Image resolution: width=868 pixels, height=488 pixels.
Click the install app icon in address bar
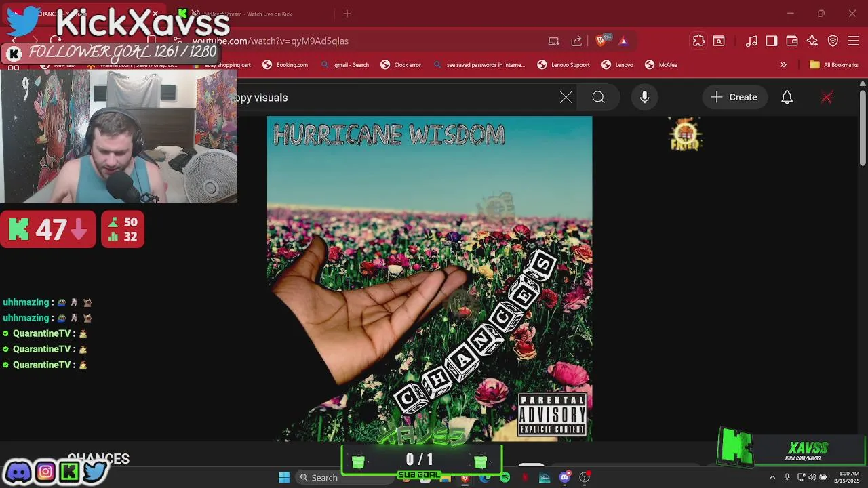554,41
